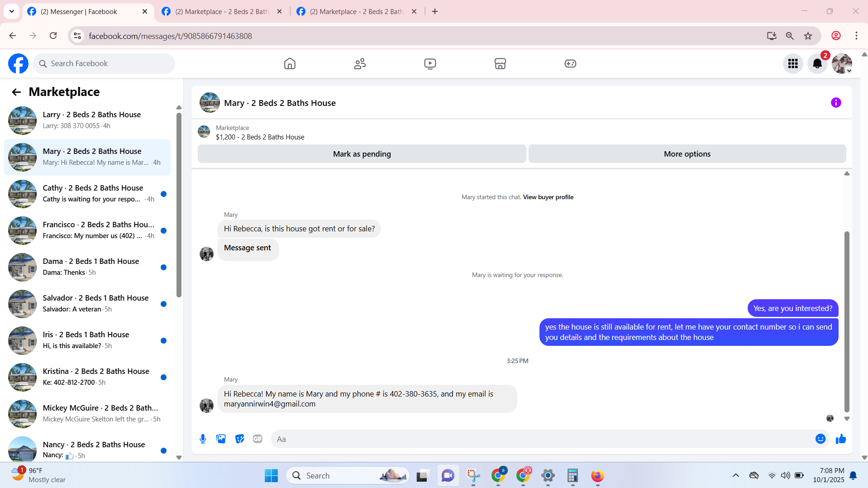Switch to the second Marketplace browser tab
The image size is (868, 488).
222,12
